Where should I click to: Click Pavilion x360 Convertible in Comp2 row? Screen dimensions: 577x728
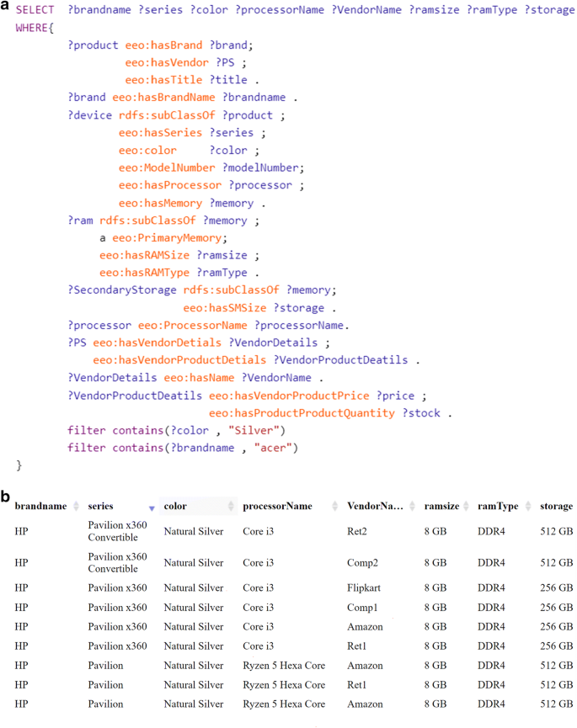[x=118, y=563]
